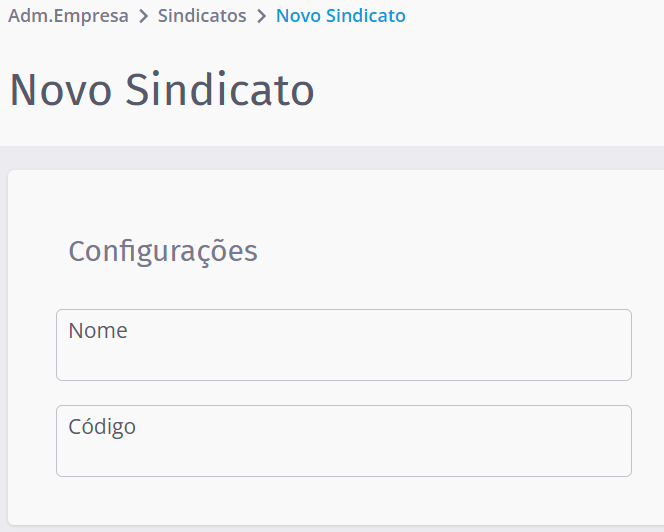The height and width of the screenshot is (532, 664).
Task: Go back to the Sindicatos breadcrumb
Action: tap(202, 16)
